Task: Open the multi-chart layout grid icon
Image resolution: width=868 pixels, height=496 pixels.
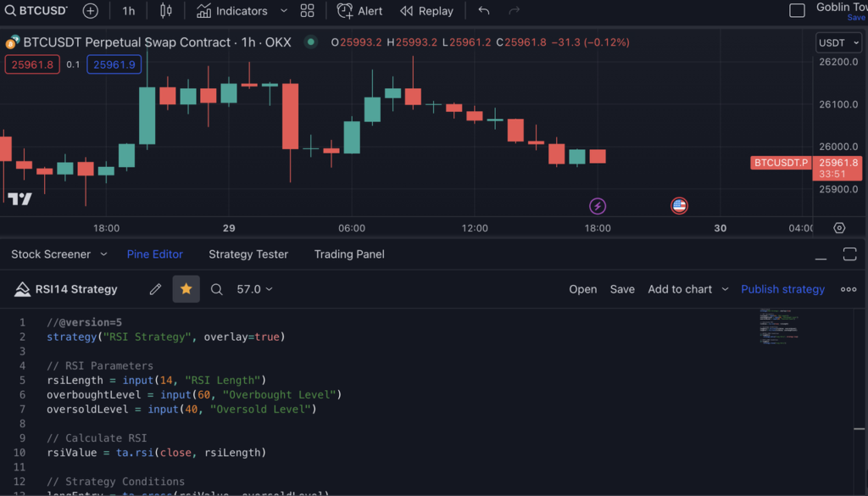Action: point(307,11)
